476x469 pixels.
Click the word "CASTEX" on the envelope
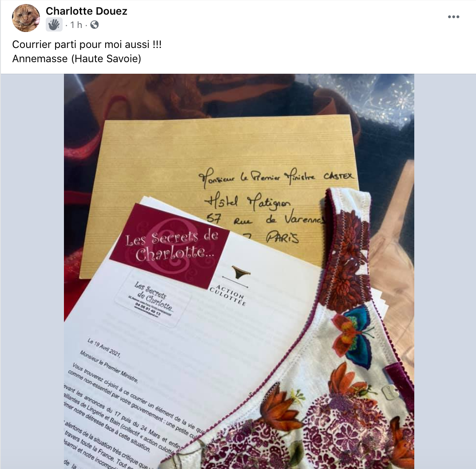pos(338,176)
